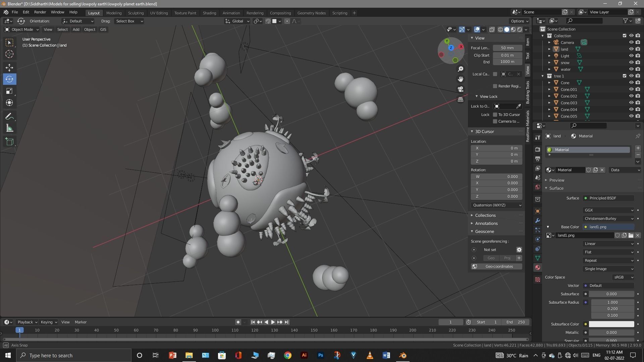Open the sRGB Color Space dropdown

[623, 277]
